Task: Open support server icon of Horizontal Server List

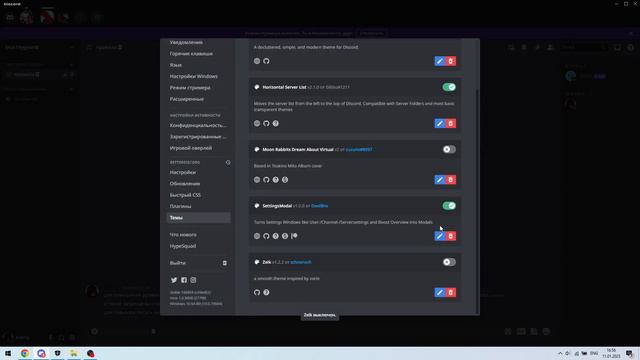Action: tap(276, 123)
